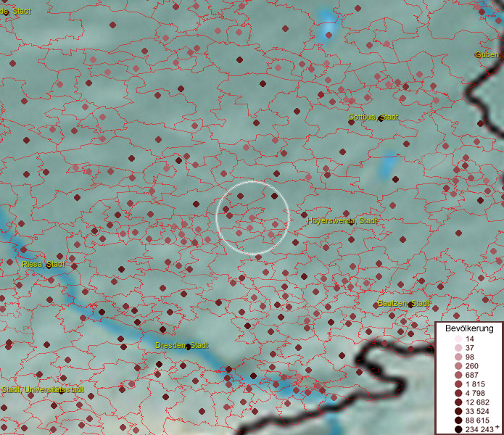
Task: Pick the legend swatch for 98
Action: (x=458, y=357)
